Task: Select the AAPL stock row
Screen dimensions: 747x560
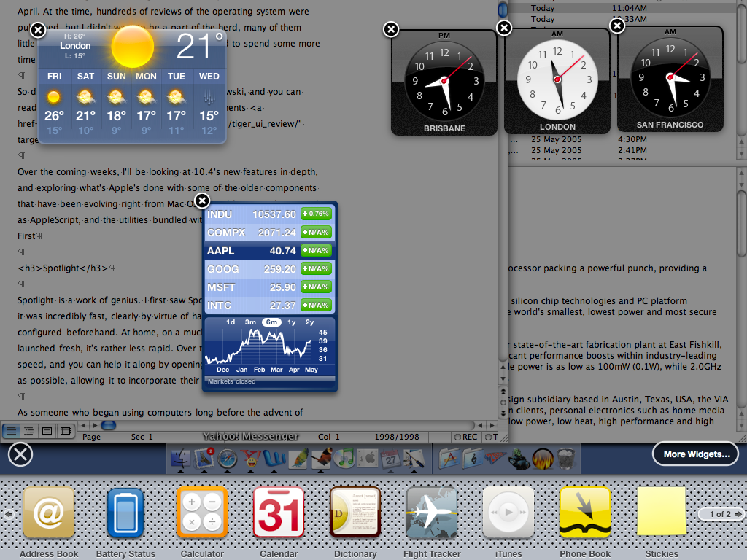Action: (x=270, y=251)
